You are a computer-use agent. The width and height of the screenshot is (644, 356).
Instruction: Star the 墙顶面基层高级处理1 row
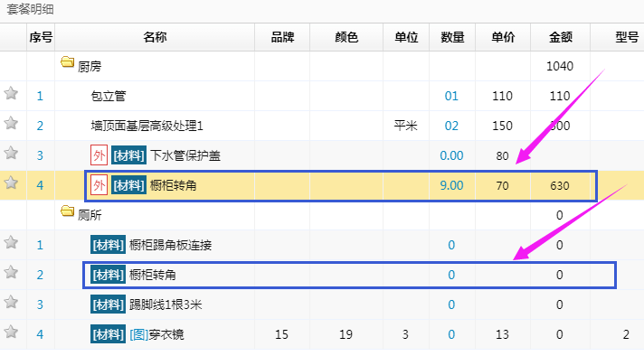[x=11, y=124]
